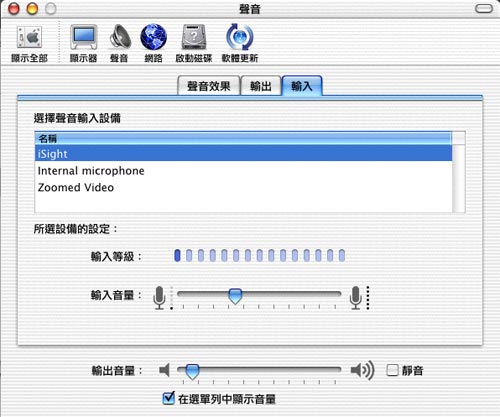The height and width of the screenshot is (417, 500).
Task: Uncheck 在選單列中顯示音量 checkbox
Action: (169, 398)
